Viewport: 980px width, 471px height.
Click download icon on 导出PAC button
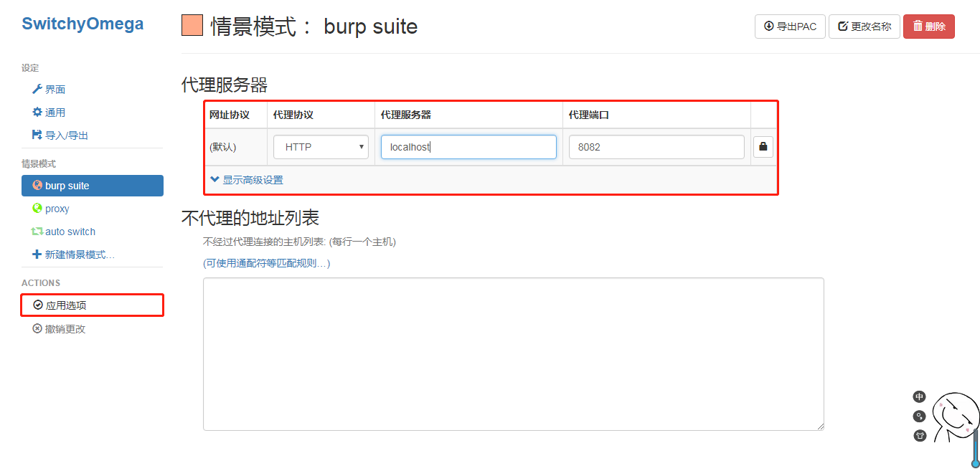[x=769, y=26]
